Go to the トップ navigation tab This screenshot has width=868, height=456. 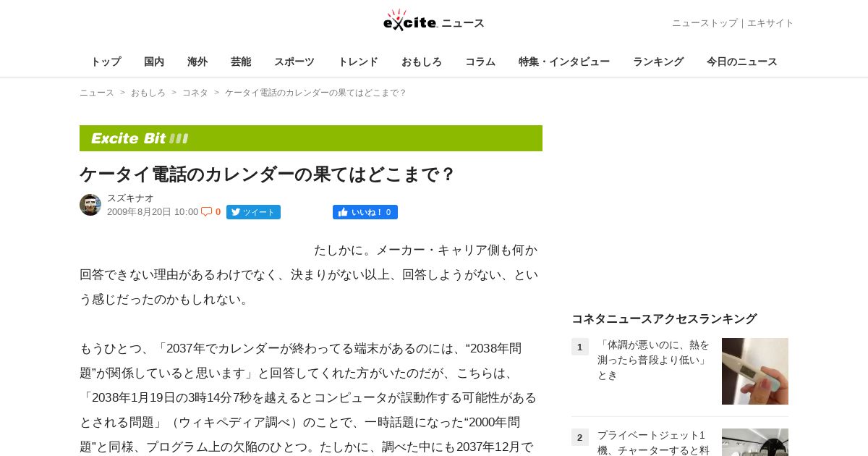coord(106,62)
